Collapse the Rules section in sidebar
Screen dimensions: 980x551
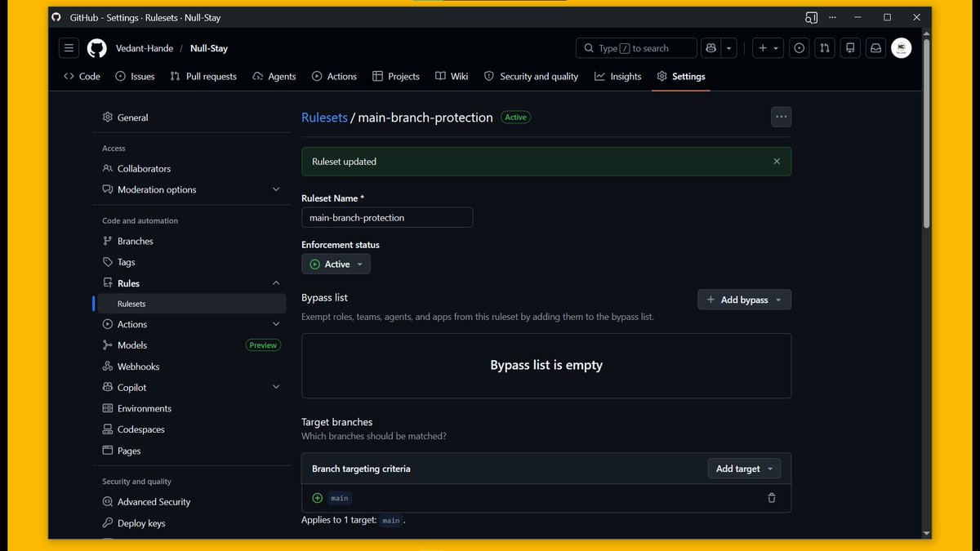pos(190,283)
